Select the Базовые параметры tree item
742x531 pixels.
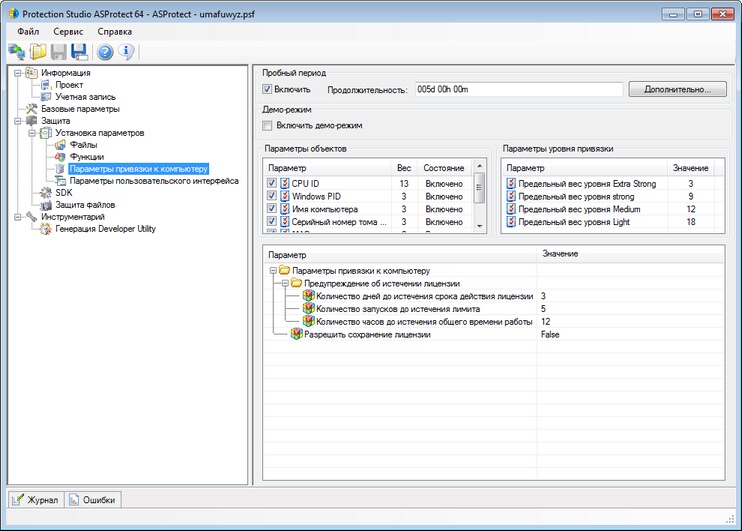click(x=80, y=109)
